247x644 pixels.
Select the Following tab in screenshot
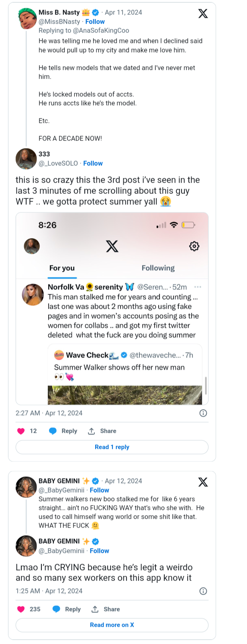coord(158,268)
